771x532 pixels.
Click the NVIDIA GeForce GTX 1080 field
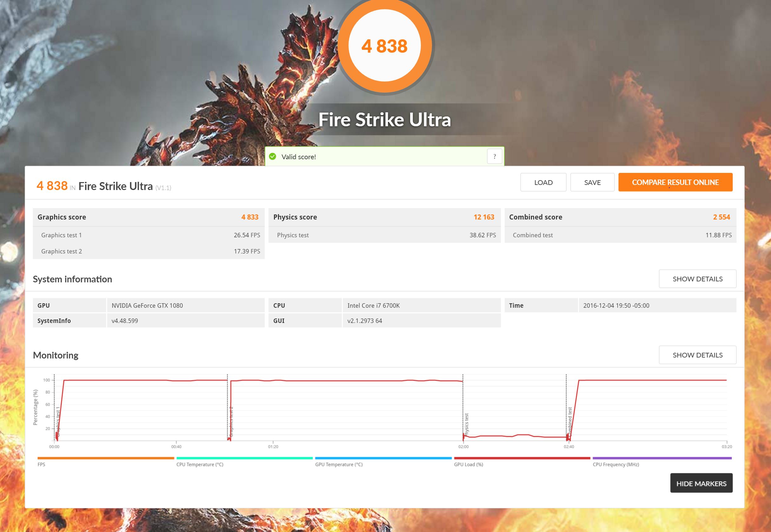click(x=185, y=305)
